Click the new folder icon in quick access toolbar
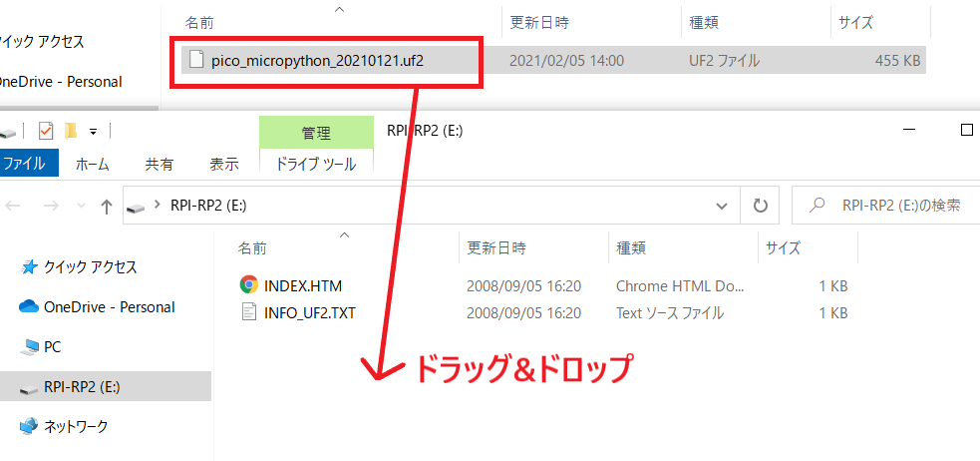 (x=71, y=132)
